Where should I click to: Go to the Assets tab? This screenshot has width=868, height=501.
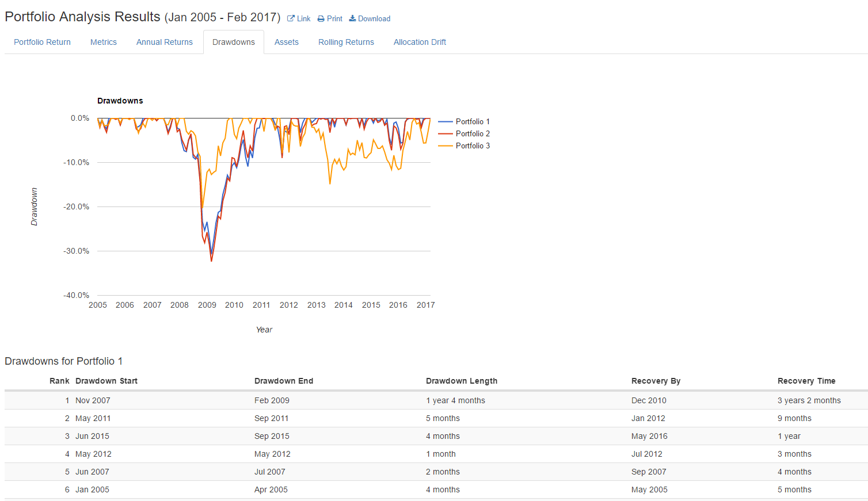287,42
